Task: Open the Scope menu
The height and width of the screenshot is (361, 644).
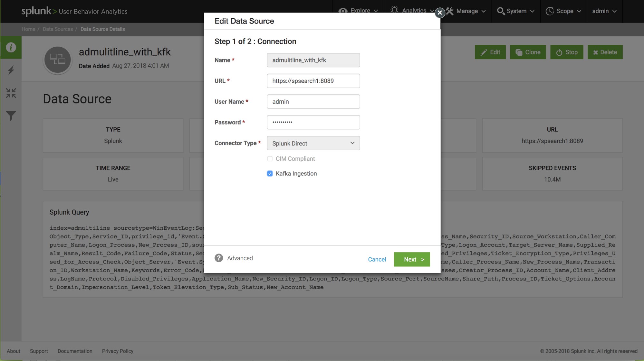Action: coord(563,11)
